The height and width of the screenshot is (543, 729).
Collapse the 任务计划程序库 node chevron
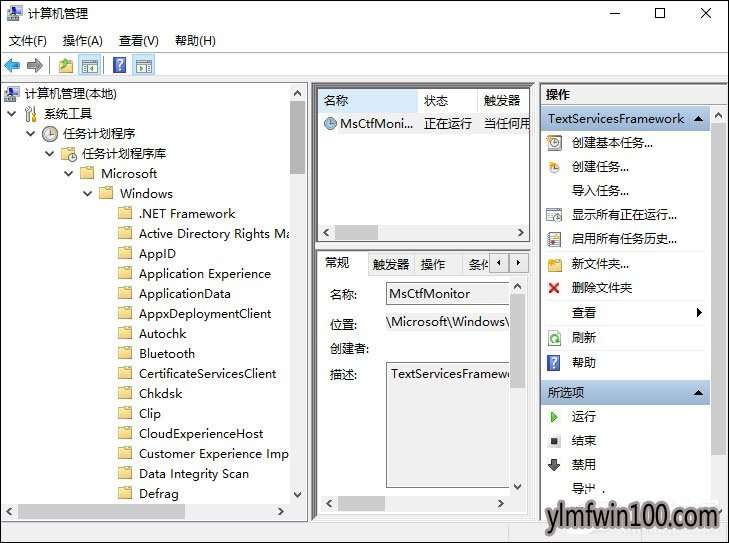[x=49, y=153]
